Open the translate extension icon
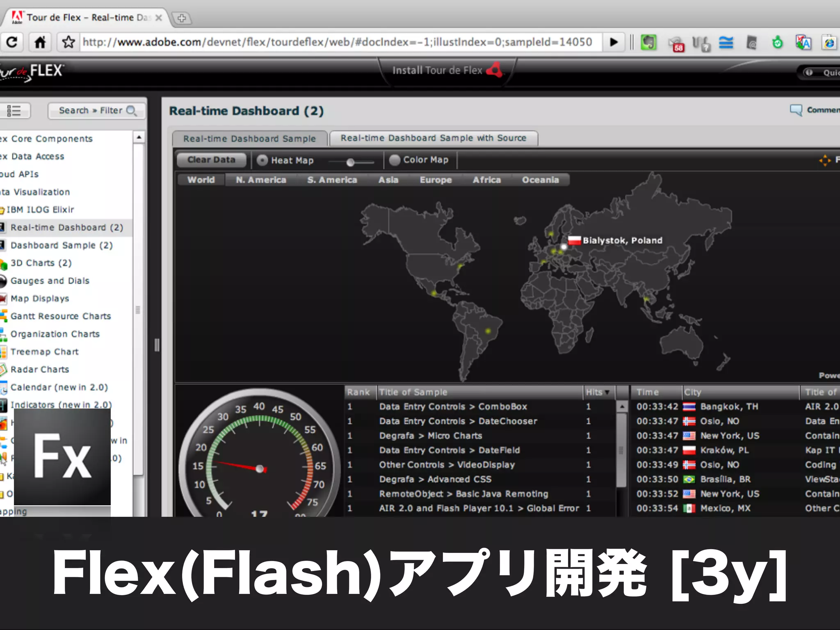840x630 pixels. [x=803, y=42]
